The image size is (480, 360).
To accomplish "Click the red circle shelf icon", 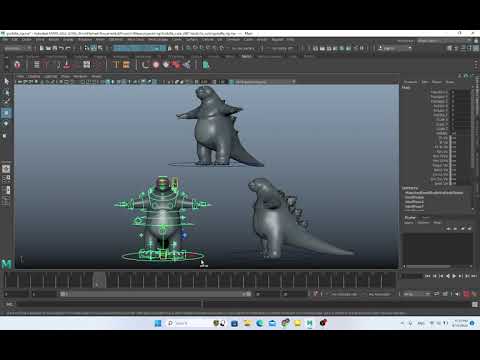I will pos(156,65).
